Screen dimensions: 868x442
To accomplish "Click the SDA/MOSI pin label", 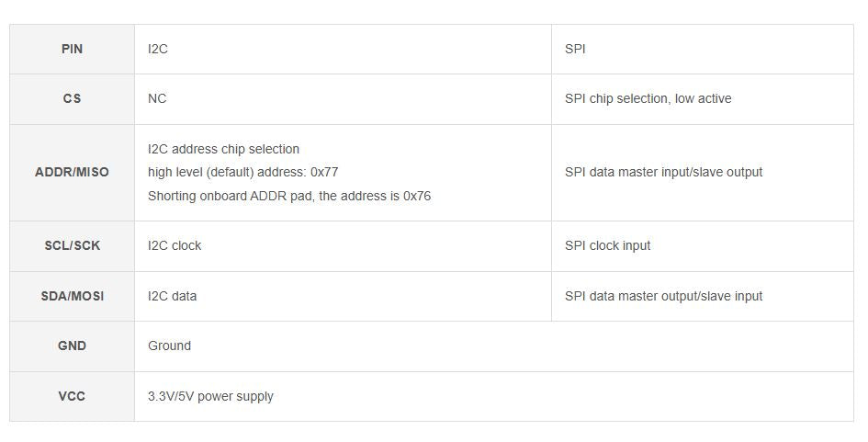I will click(72, 296).
